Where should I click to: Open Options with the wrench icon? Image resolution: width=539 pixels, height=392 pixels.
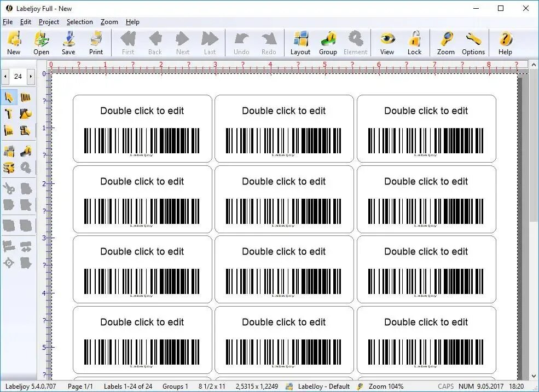point(473,43)
